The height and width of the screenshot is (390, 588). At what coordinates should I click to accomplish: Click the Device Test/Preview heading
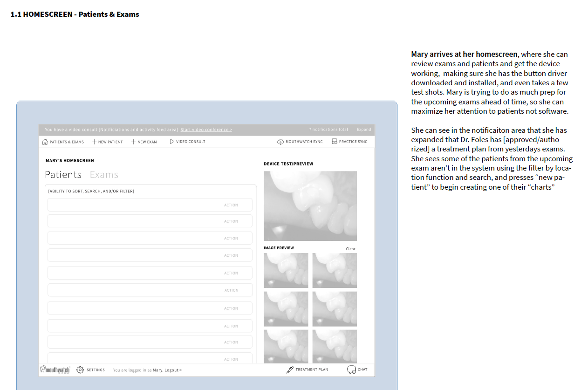[x=288, y=164]
